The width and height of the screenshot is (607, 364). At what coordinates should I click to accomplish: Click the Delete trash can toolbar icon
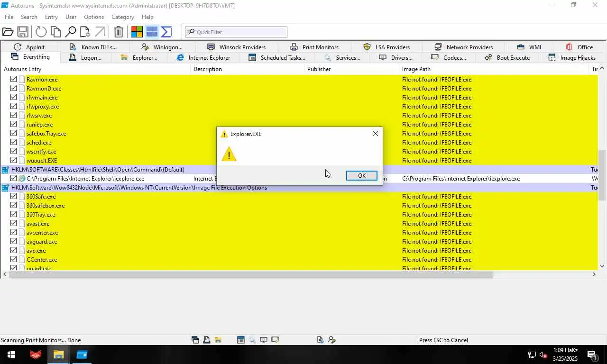coord(119,32)
